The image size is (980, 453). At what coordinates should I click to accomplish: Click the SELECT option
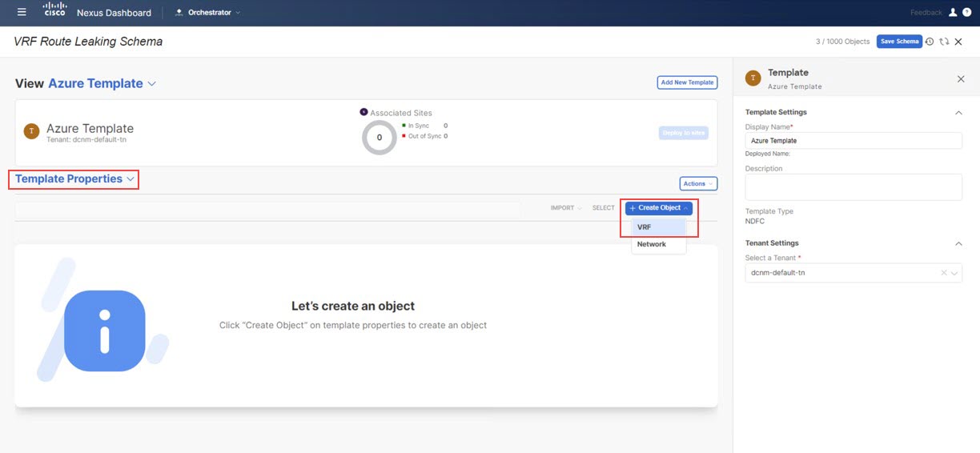(604, 208)
